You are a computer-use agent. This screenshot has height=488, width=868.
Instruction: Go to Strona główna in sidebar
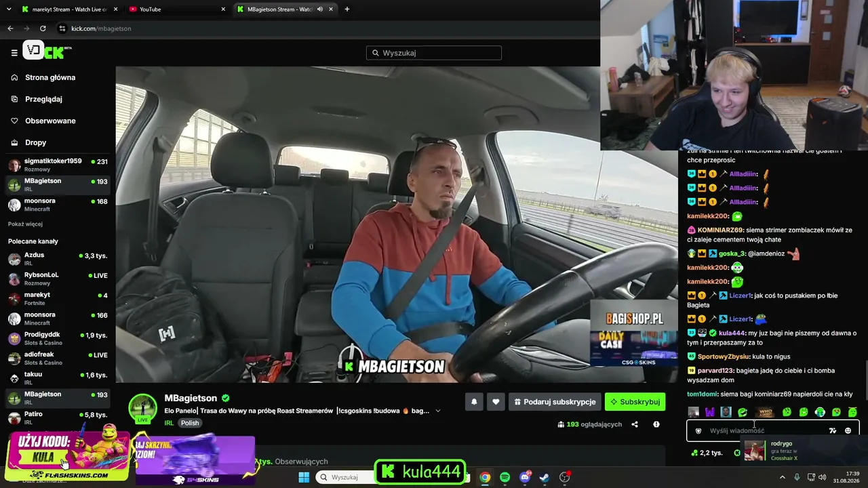50,77
